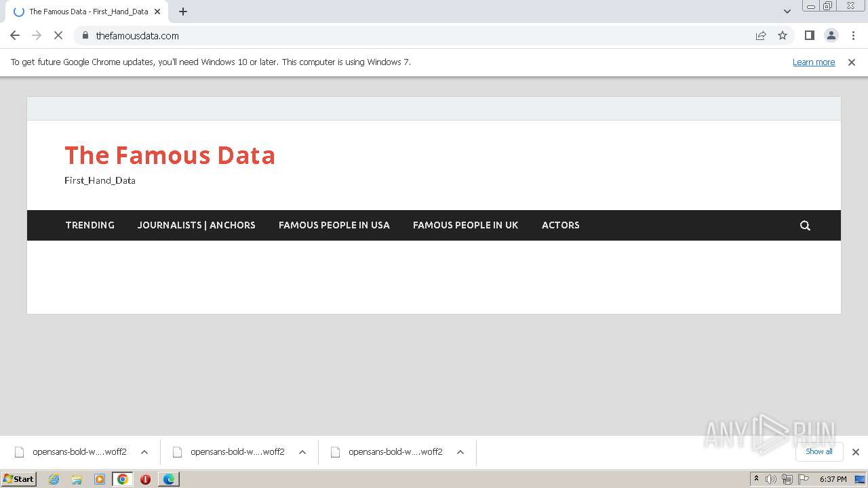Close the downloads bar

(x=856, y=452)
